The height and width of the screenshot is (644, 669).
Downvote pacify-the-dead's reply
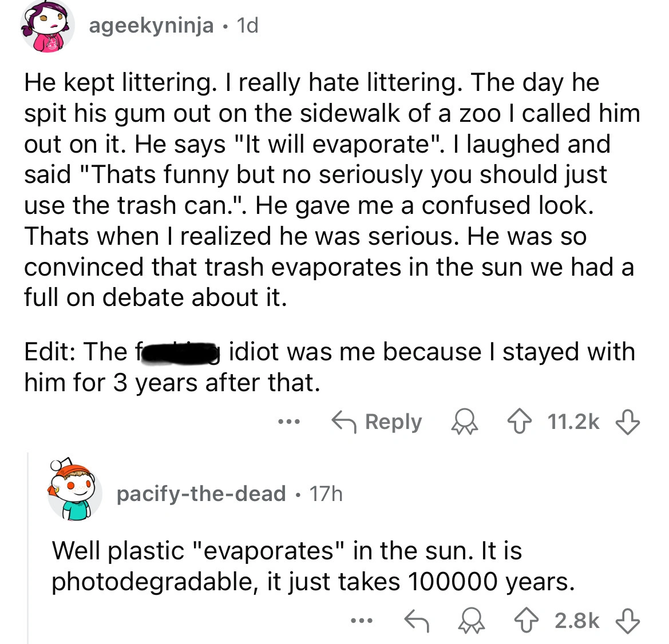628,620
